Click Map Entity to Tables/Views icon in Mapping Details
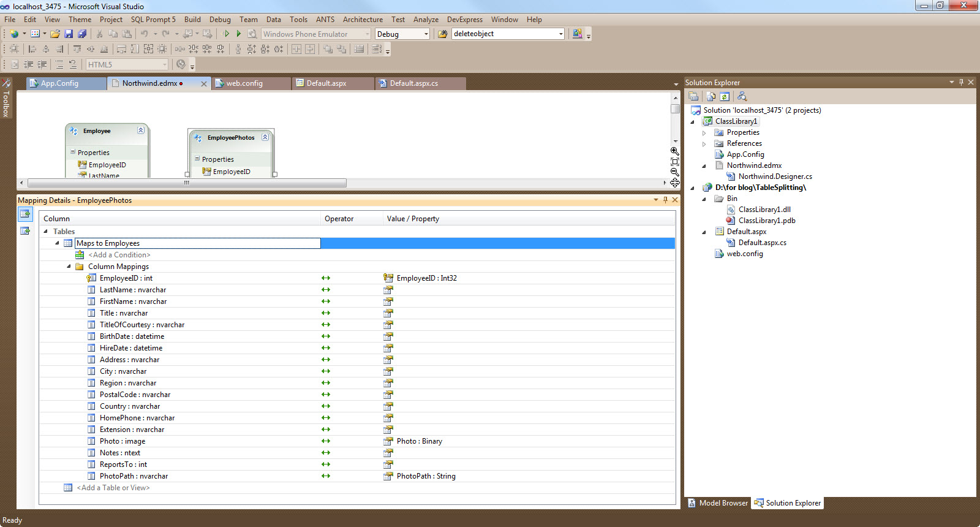 point(25,214)
